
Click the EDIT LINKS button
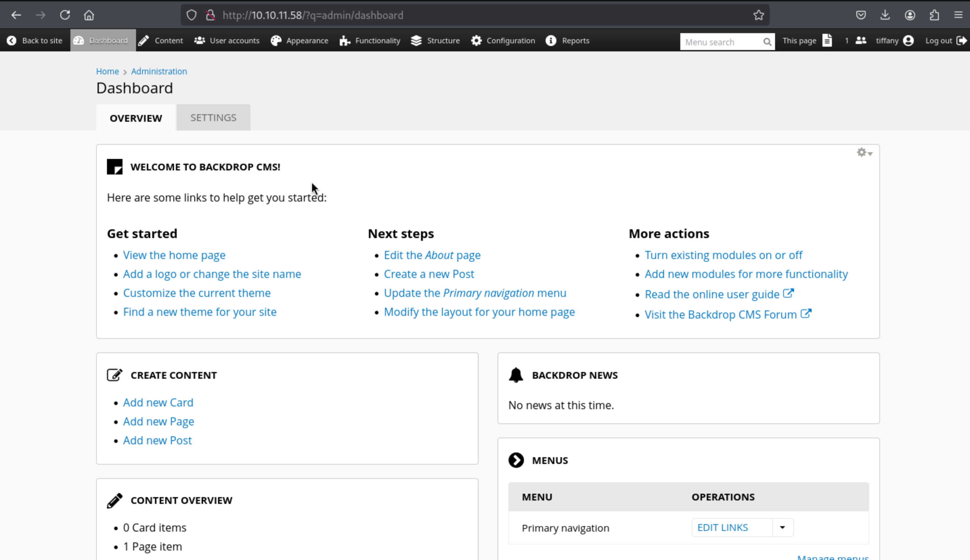(723, 527)
